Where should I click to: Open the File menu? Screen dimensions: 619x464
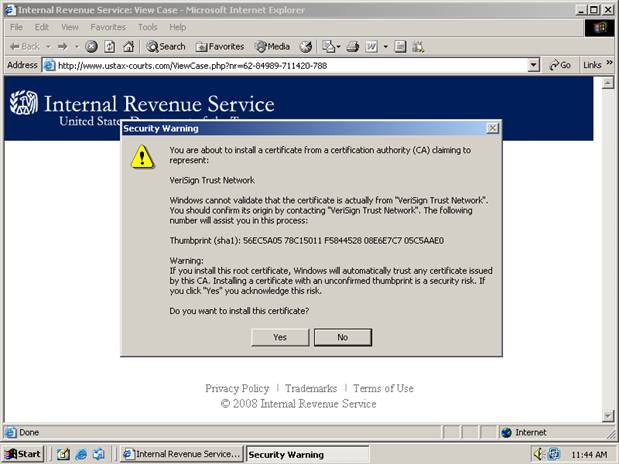(x=16, y=27)
